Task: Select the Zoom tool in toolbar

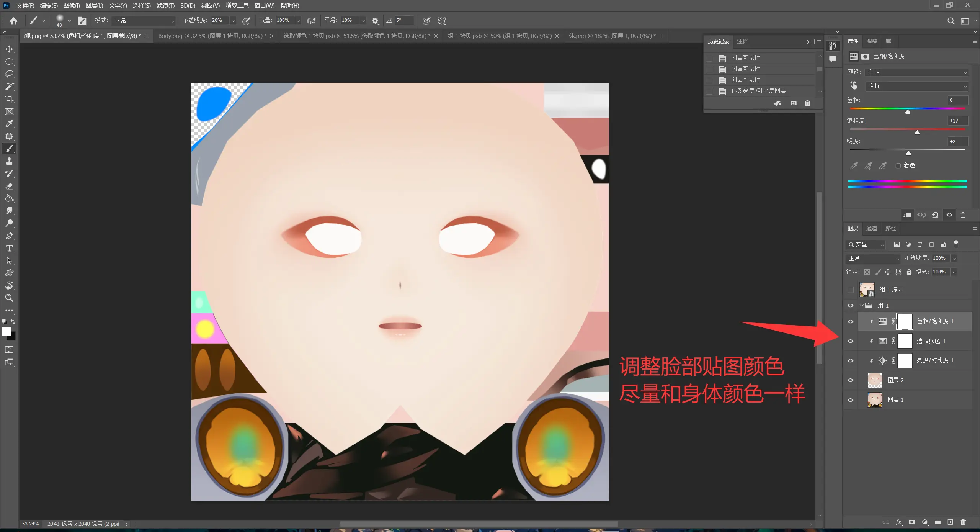Action: coord(9,298)
